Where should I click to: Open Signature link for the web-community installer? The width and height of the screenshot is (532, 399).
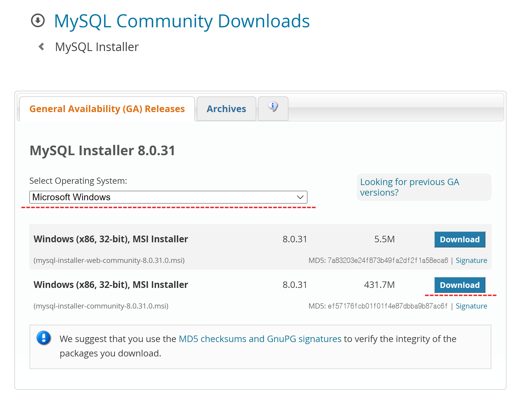tap(471, 260)
